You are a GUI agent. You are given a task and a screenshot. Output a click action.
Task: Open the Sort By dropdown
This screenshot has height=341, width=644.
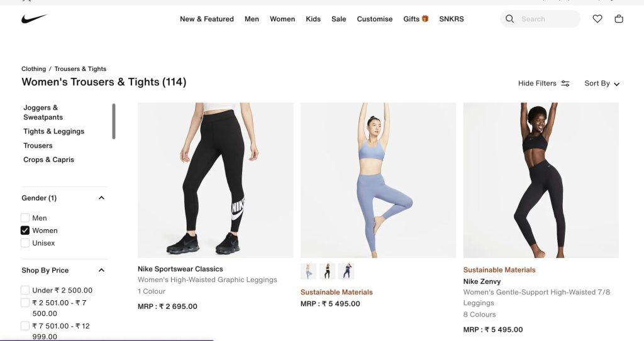tap(602, 84)
